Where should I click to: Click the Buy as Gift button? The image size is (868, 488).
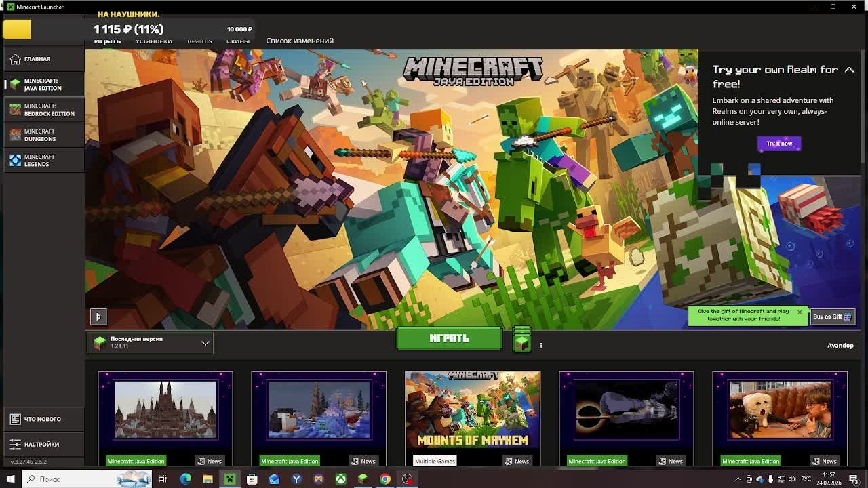[832, 317]
